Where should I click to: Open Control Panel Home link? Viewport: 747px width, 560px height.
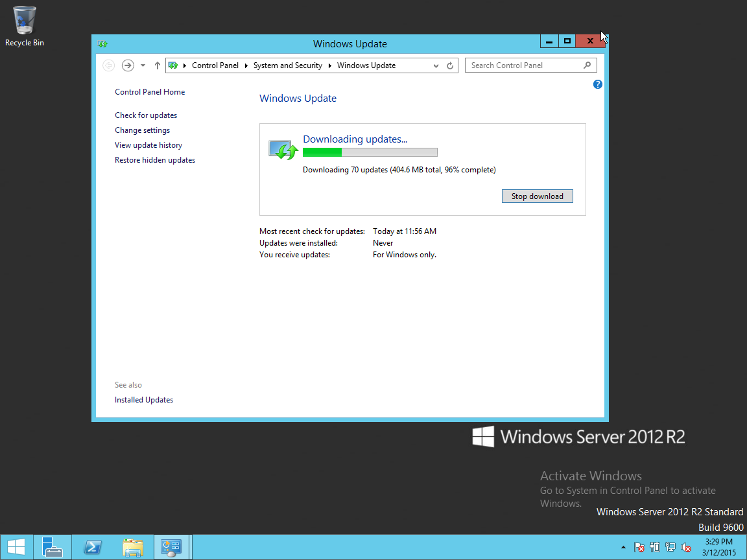point(150,92)
